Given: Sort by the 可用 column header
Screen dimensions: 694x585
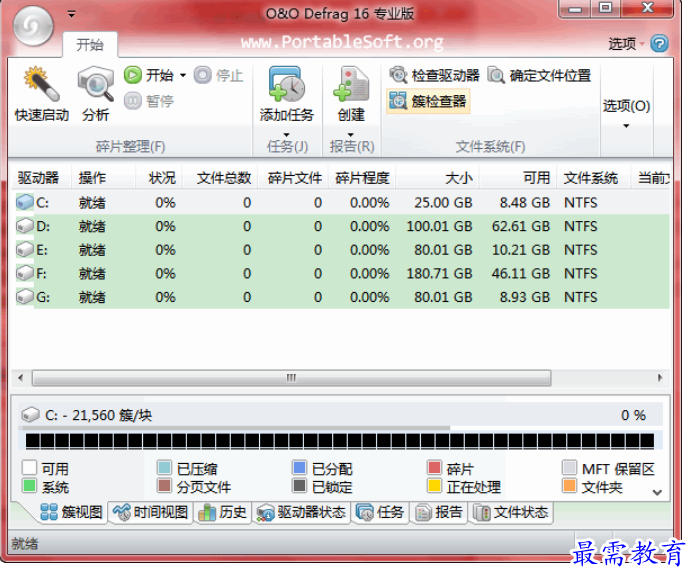Looking at the screenshot, I should point(518,177).
